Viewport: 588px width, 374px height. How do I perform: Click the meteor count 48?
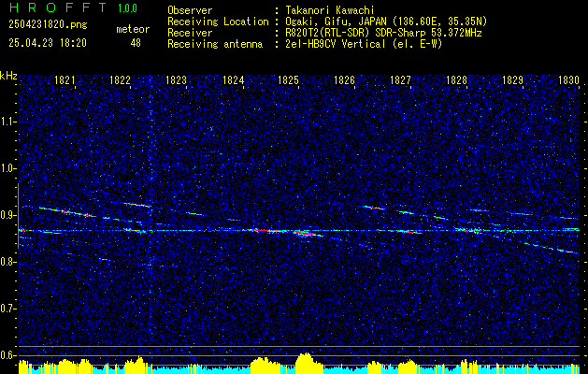pyautogui.click(x=136, y=43)
